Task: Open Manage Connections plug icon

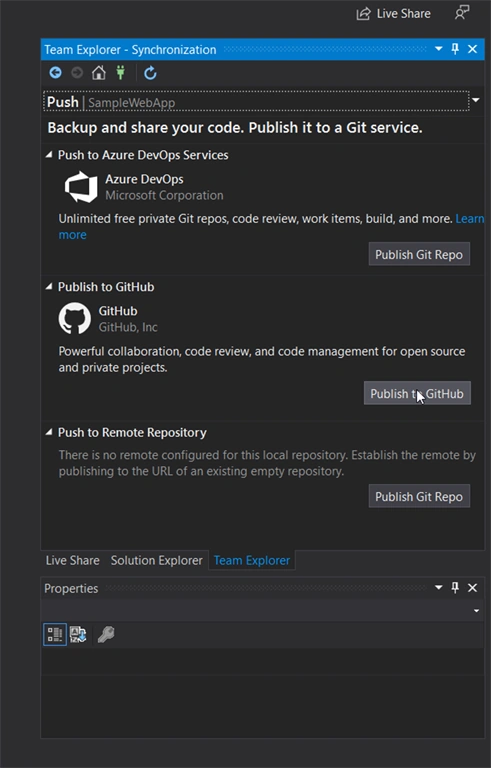Action: [x=121, y=73]
